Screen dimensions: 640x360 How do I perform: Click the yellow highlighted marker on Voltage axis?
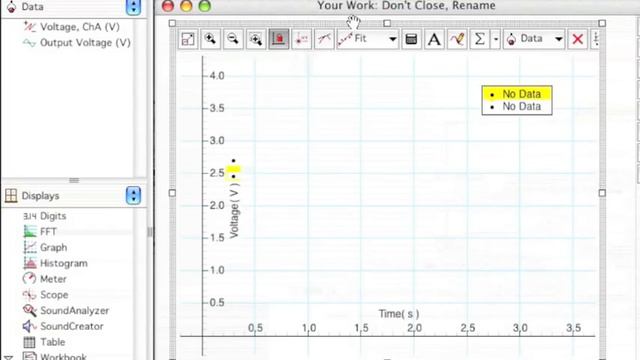tap(233, 169)
